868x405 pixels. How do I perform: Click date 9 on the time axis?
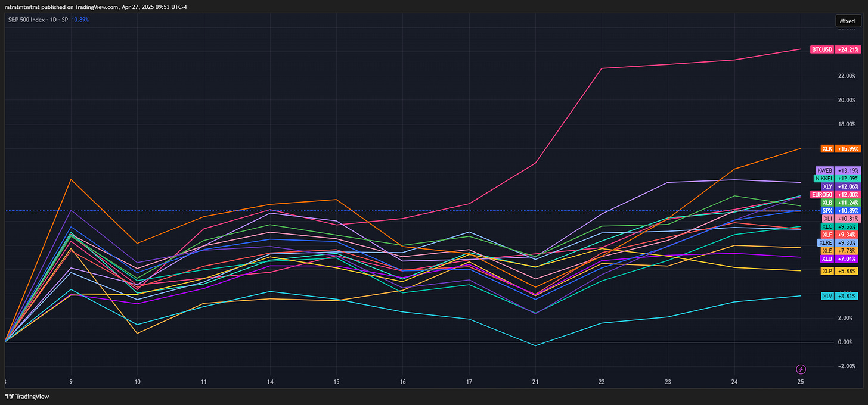click(x=72, y=382)
